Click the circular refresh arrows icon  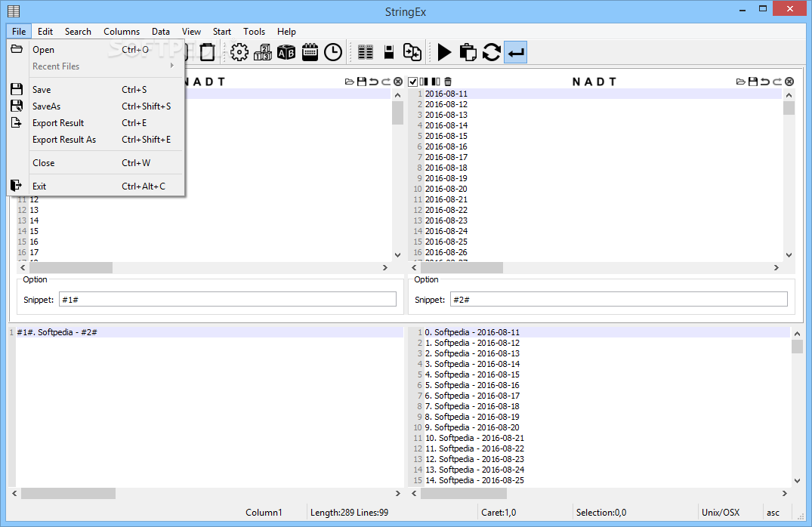[492, 52]
